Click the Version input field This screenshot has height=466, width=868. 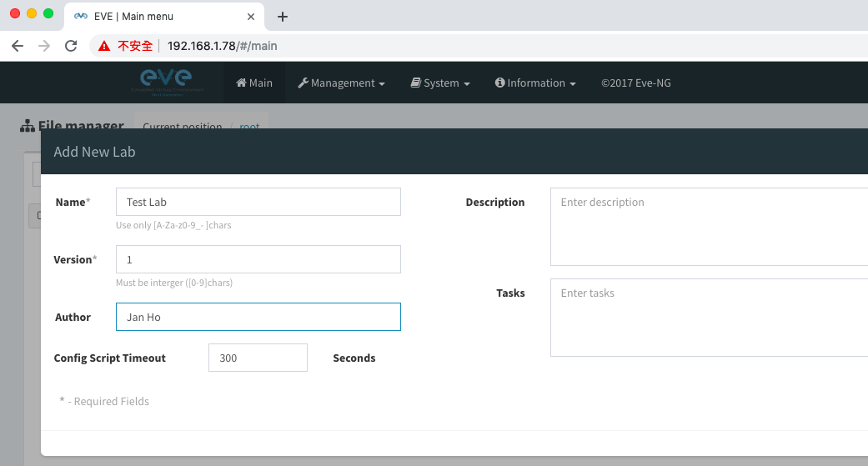258,259
